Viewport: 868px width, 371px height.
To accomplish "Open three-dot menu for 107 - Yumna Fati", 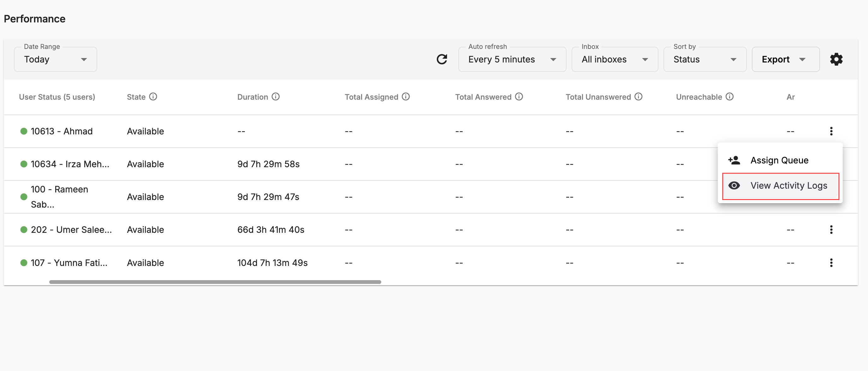I will pos(831,262).
